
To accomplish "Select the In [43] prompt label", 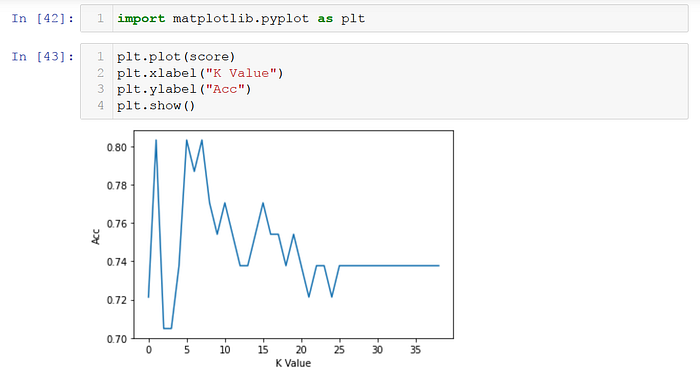I will (42, 57).
